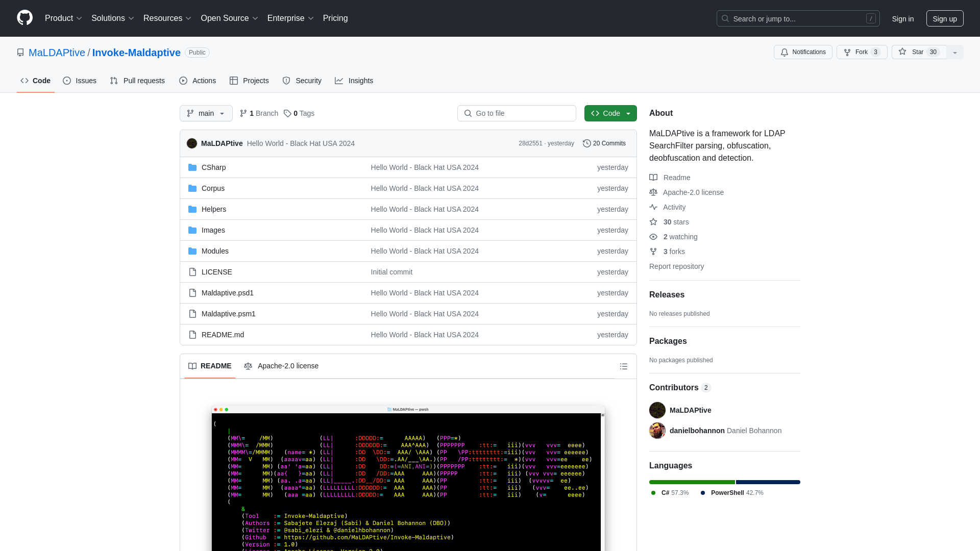Open the Pricing link
Image resolution: width=980 pixels, height=551 pixels.
(x=335, y=18)
